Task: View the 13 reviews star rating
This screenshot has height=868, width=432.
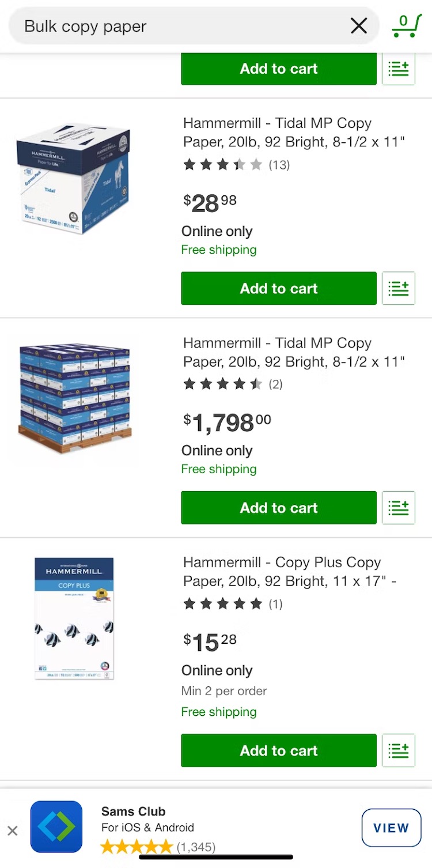Action: pyautogui.click(x=236, y=165)
